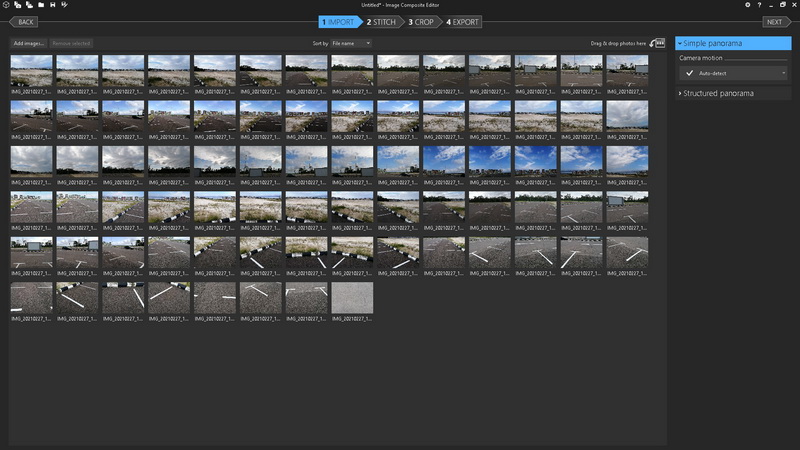Open the Camera motion Auto-detect dropdown
Viewport: 800px width, 450px height.
[733, 73]
